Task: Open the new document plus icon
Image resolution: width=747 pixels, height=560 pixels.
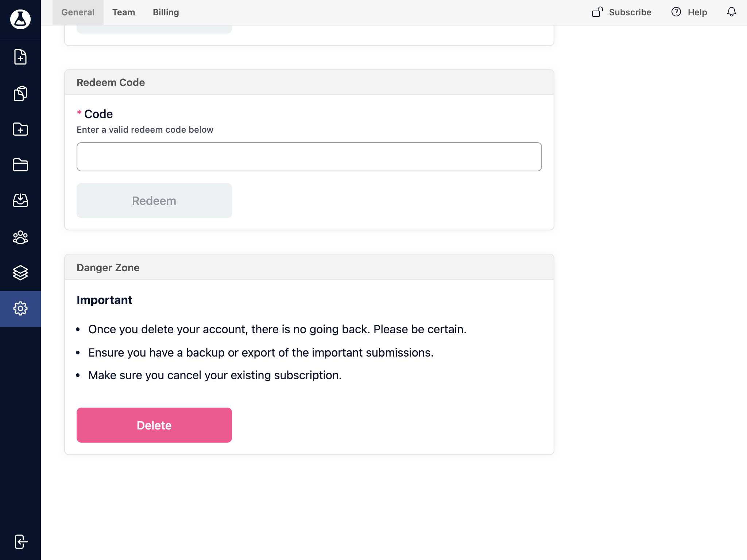Action: (x=20, y=57)
